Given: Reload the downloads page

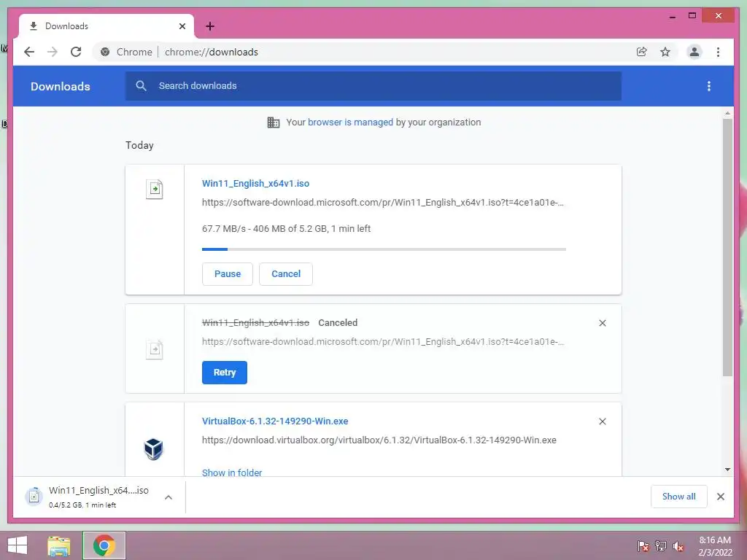Looking at the screenshot, I should click(76, 52).
